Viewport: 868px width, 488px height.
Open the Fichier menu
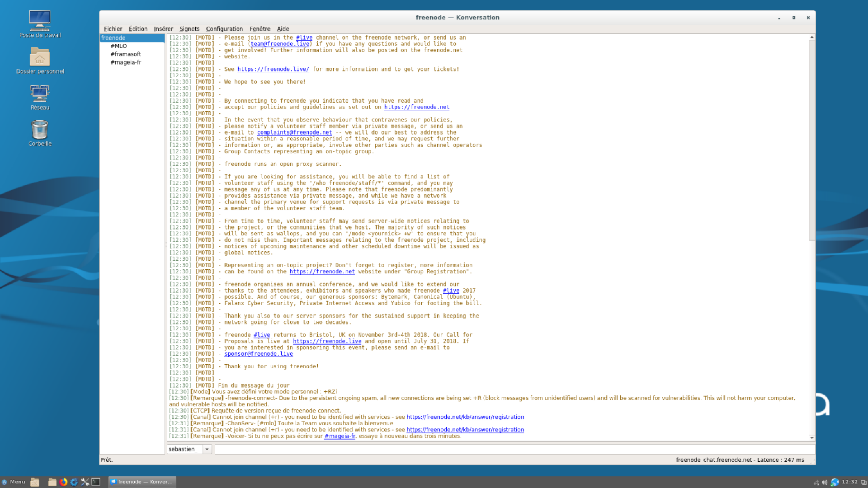[x=113, y=28]
